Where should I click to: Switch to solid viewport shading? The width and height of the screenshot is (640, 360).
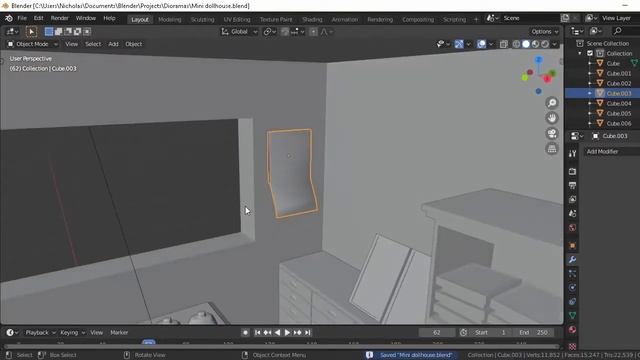[526, 44]
